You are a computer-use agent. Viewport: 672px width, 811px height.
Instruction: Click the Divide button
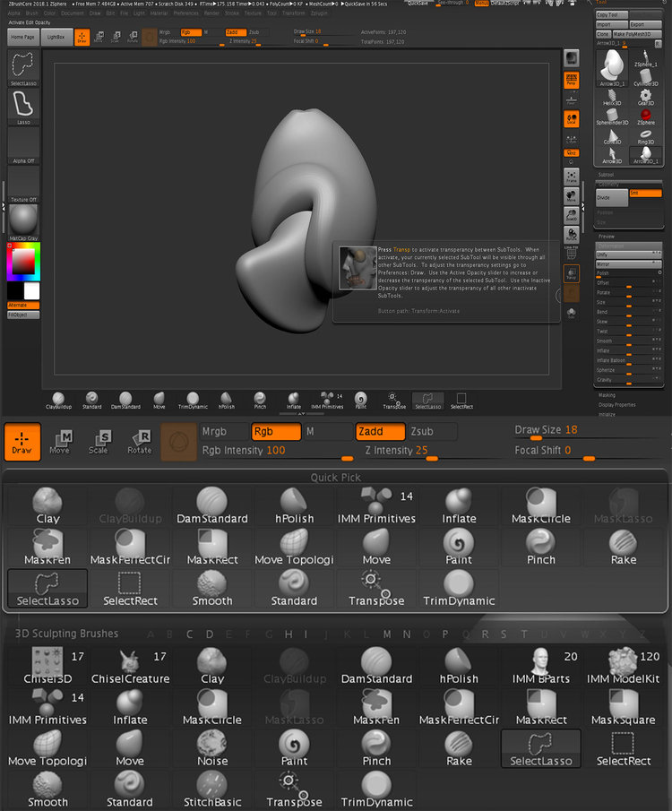(x=613, y=197)
